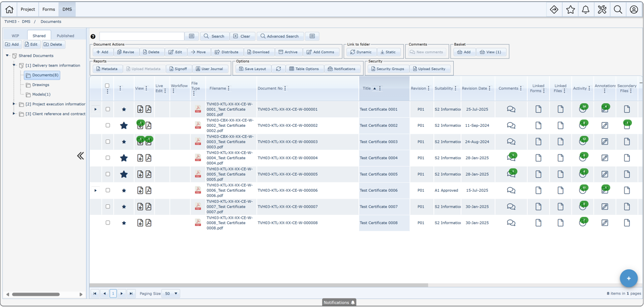Switch to the Published tab
644x307 pixels.
click(65, 36)
